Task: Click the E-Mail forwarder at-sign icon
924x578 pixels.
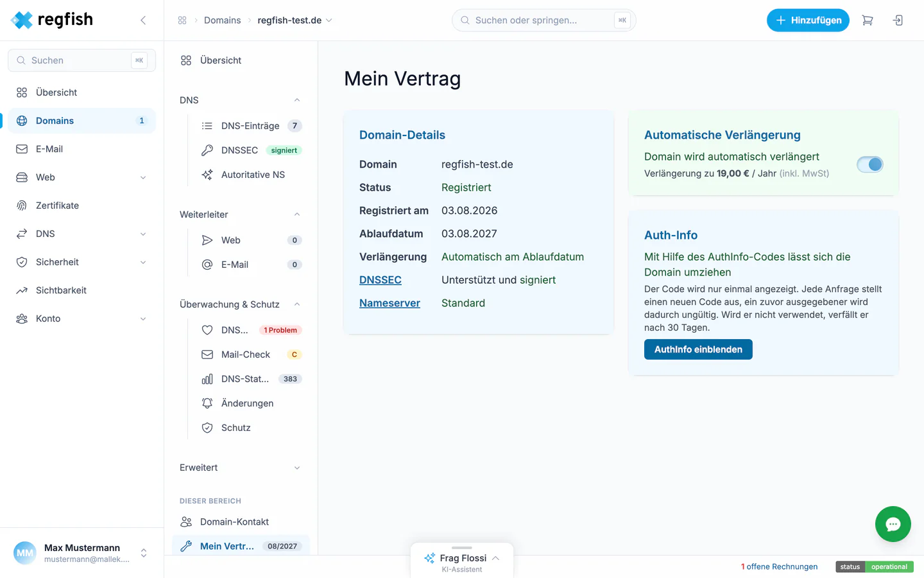Action: [x=207, y=265]
